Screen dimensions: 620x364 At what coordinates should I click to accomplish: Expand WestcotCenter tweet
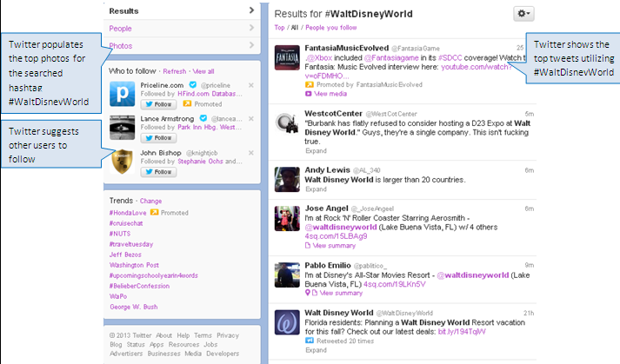[316, 151]
